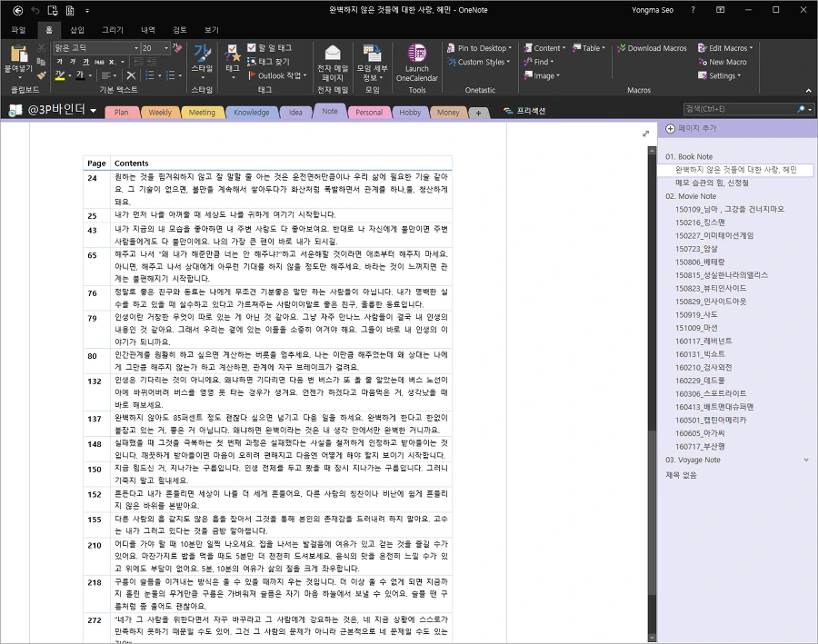Image resolution: width=818 pixels, height=644 pixels.
Task: Toggle italic text formatting
Action: [73, 62]
